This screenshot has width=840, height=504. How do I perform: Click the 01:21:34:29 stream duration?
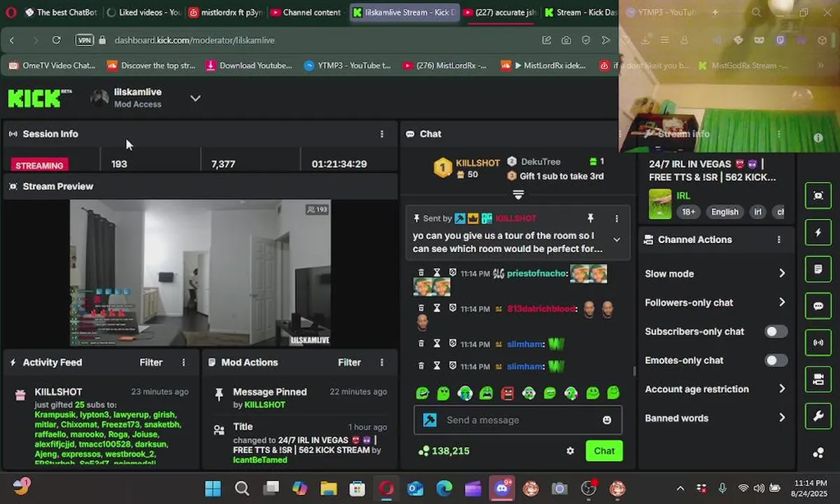[339, 164]
